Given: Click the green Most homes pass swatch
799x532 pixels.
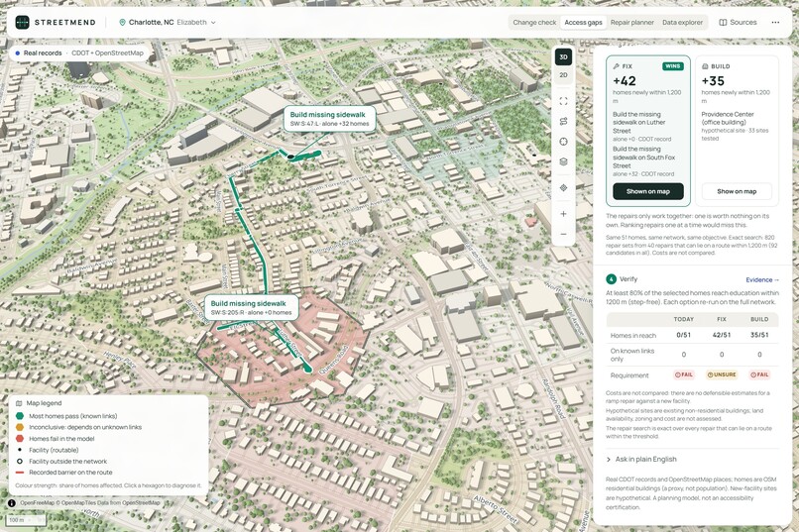Looking at the screenshot, I should point(20,416).
